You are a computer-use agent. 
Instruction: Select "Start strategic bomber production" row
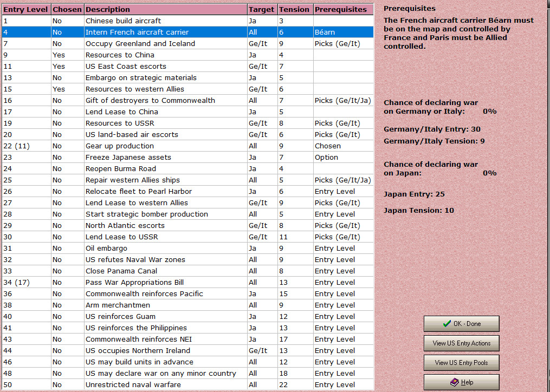(x=187, y=214)
